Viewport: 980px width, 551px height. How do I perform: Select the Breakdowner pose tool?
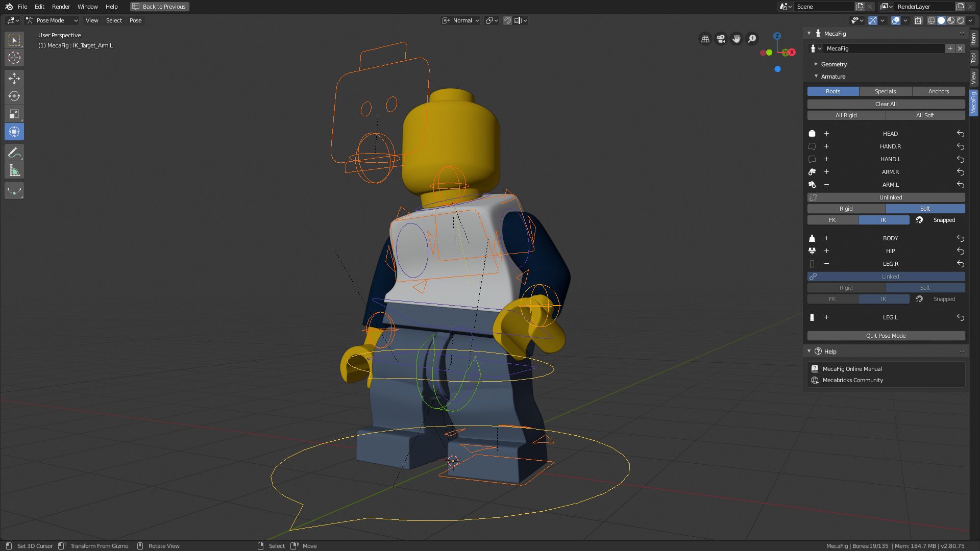click(14, 191)
